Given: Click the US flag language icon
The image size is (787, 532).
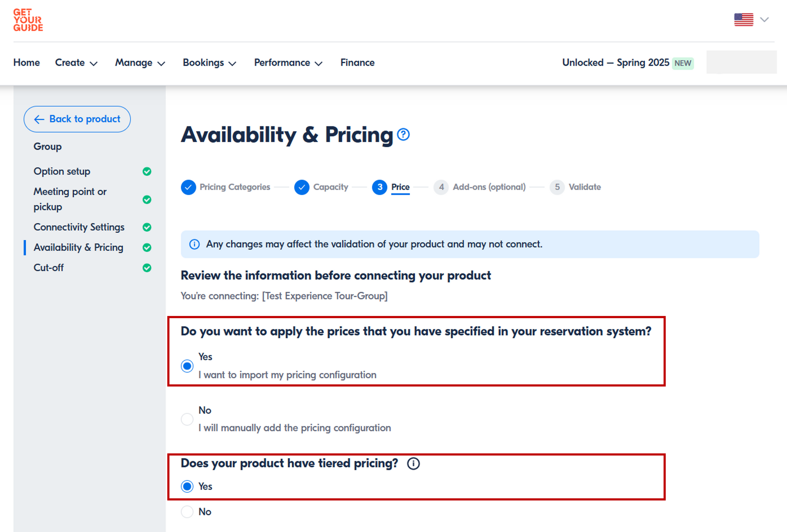Looking at the screenshot, I should (744, 20).
